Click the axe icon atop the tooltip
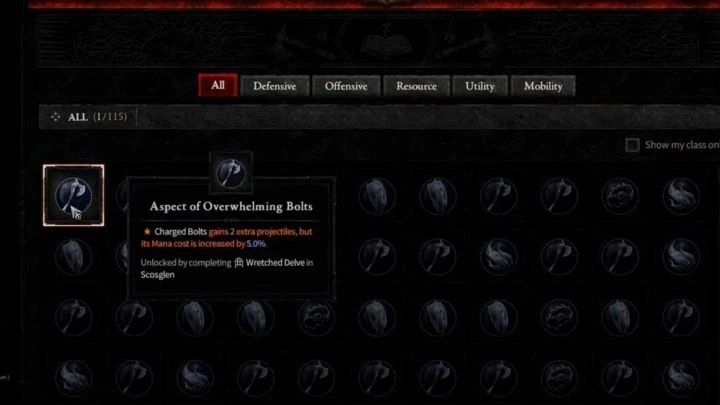This screenshot has height=405, width=720. (x=231, y=173)
